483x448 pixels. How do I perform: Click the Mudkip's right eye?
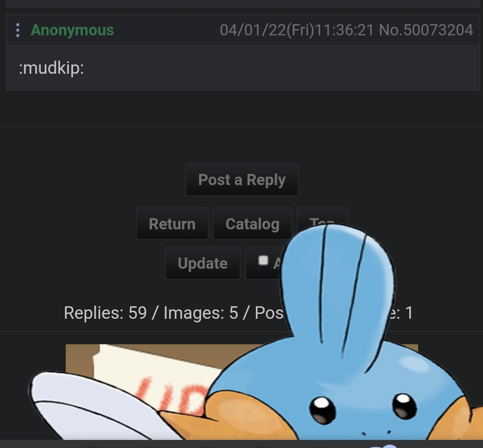click(404, 406)
